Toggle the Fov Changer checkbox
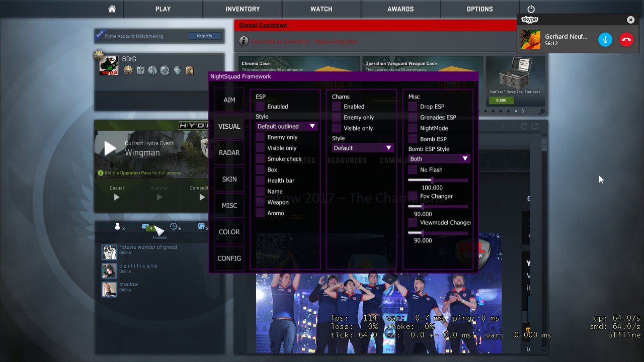This screenshot has height=362, width=644. click(x=413, y=196)
